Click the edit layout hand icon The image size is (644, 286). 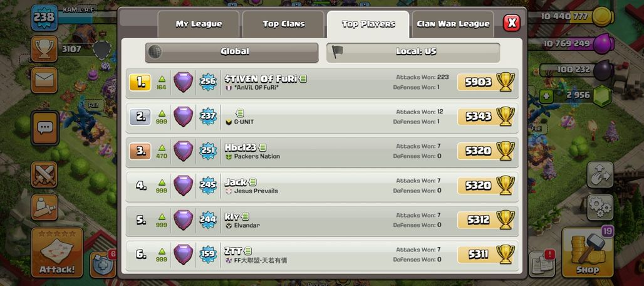pyautogui.click(x=600, y=174)
